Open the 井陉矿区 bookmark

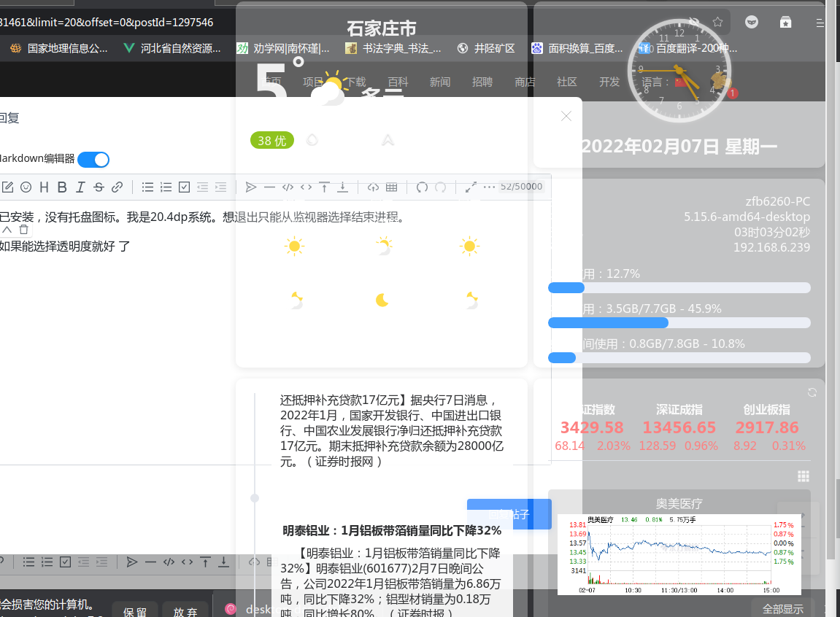pos(486,48)
